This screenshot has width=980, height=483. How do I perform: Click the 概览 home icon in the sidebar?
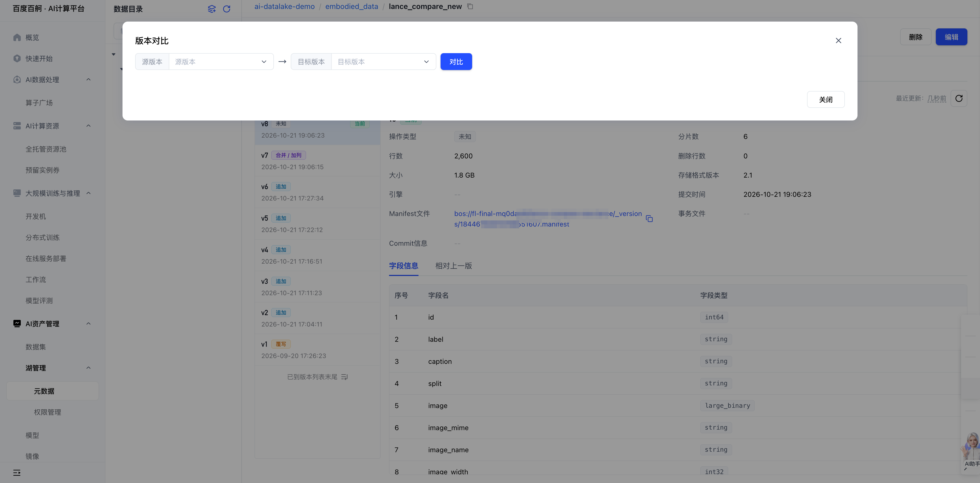point(17,37)
